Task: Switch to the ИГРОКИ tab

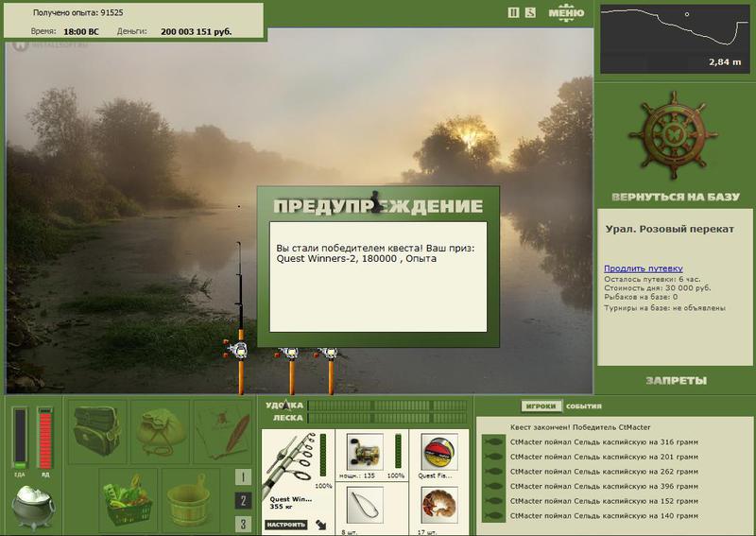Action: point(541,406)
